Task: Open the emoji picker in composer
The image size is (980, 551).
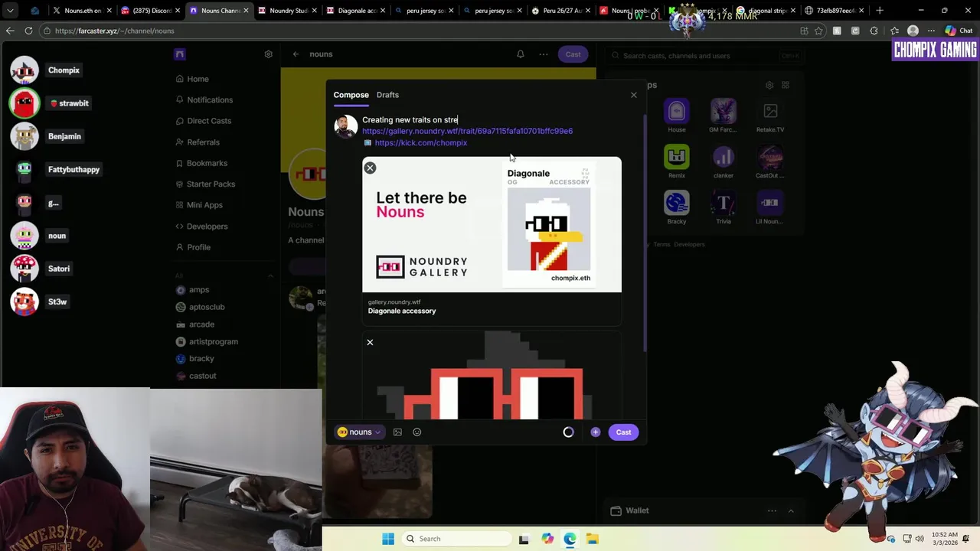Action: point(417,432)
